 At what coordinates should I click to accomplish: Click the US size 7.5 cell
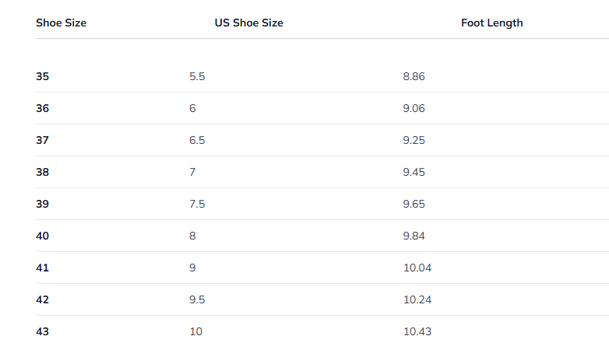point(196,204)
